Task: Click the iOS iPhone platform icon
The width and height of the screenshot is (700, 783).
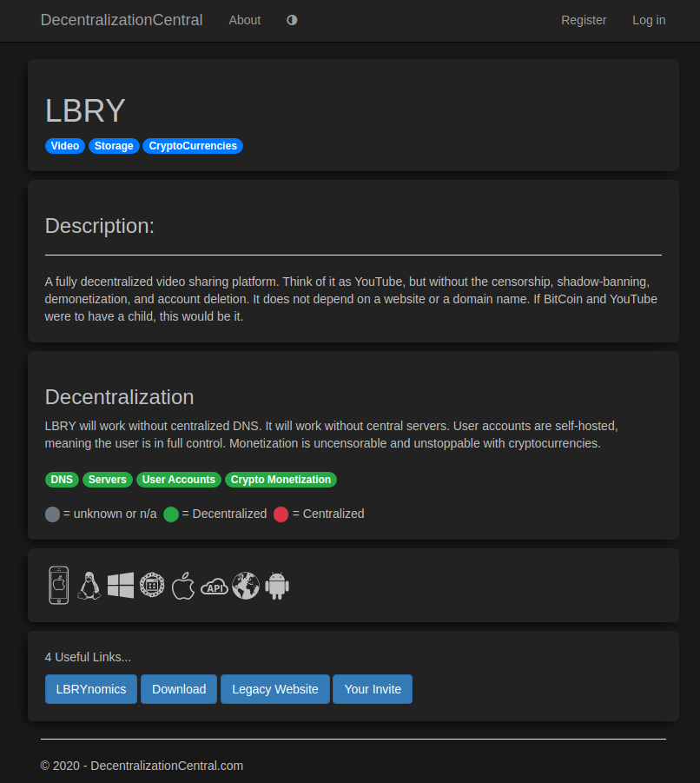Action: pos(58,585)
